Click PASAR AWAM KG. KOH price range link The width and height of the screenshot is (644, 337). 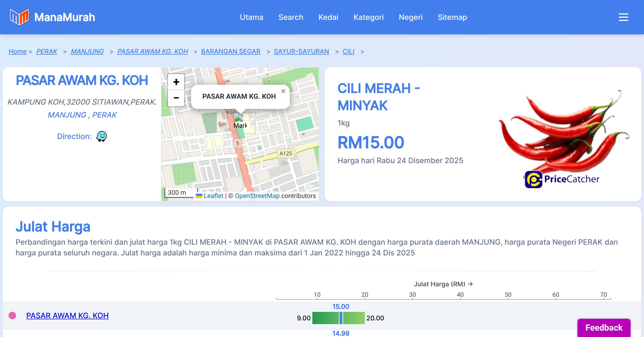[x=67, y=316]
